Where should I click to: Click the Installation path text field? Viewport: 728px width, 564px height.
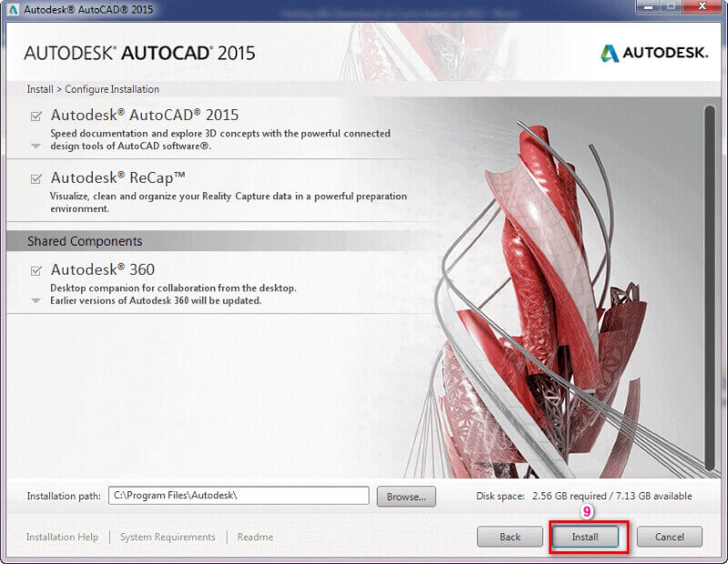pos(238,496)
